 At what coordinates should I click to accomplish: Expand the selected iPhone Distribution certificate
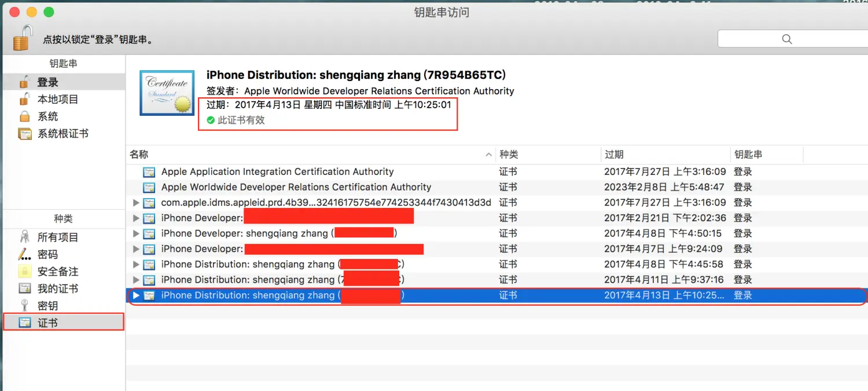pos(136,295)
